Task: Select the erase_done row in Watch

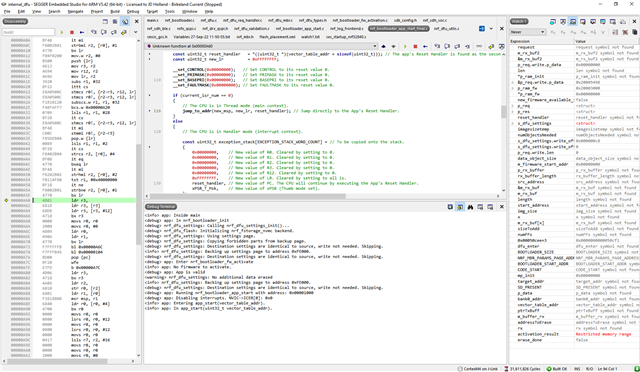Action: [574, 340]
